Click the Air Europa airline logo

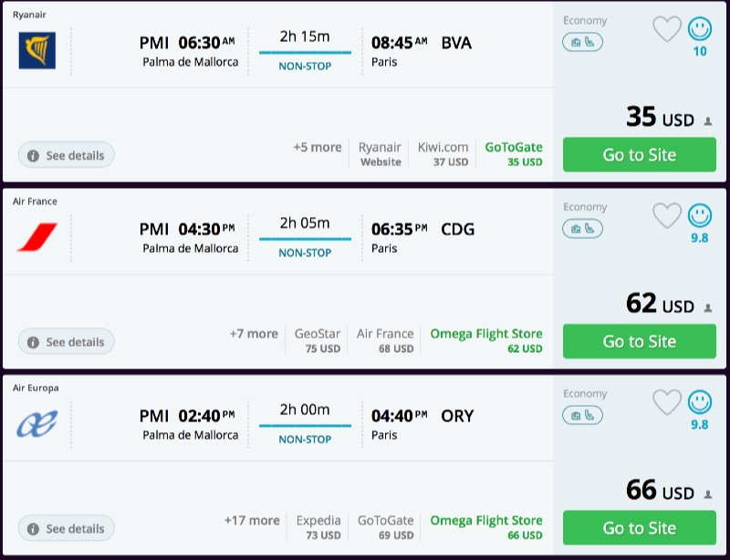pos(37,424)
